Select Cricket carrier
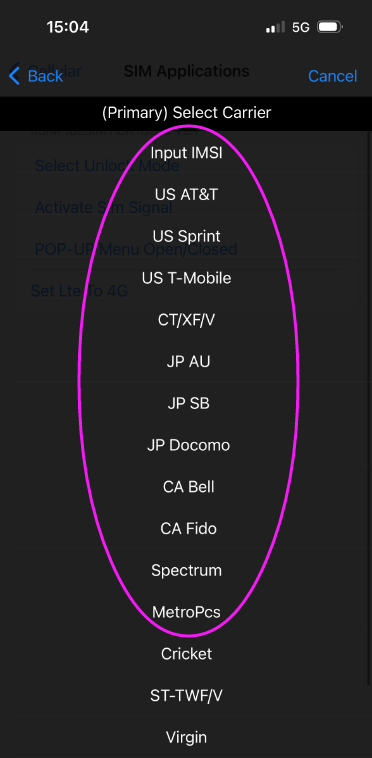The height and width of the screenshot is (758, 372). pos(186,654)
